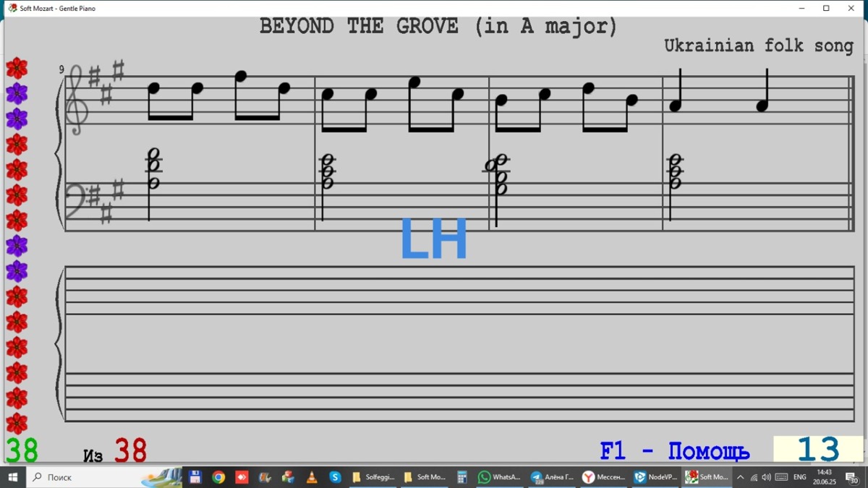Open Skype from the taskbar
868x488 pixels.
tap(335, 477)
